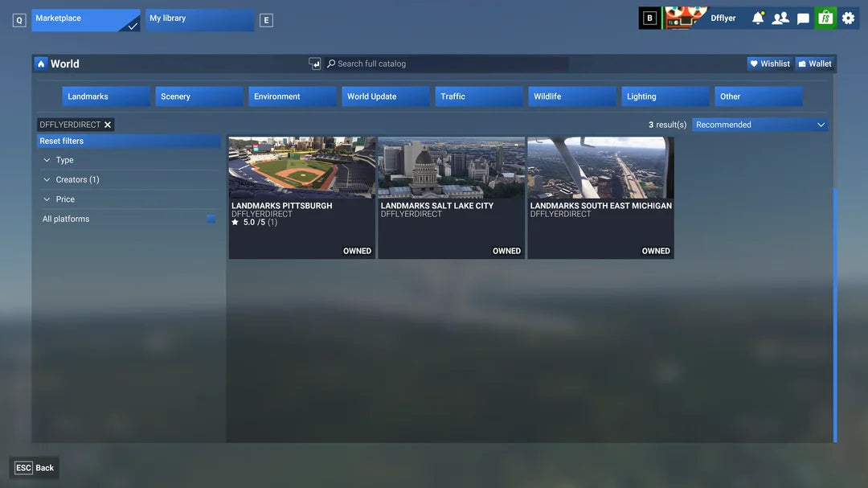The height and width of the screenshot is (488, 868).
Task: Click the enter icon beside search
Action: pyautogui.click(x=315, y=64)
